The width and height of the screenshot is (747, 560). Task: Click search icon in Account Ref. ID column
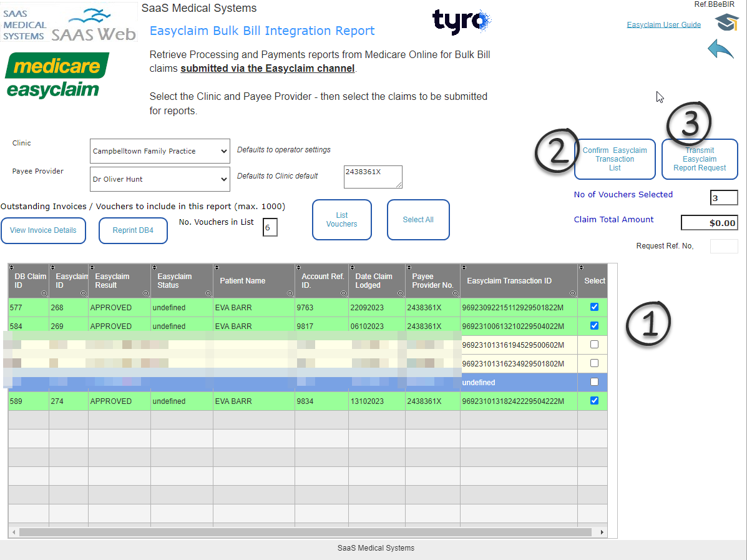pos(344,293)
